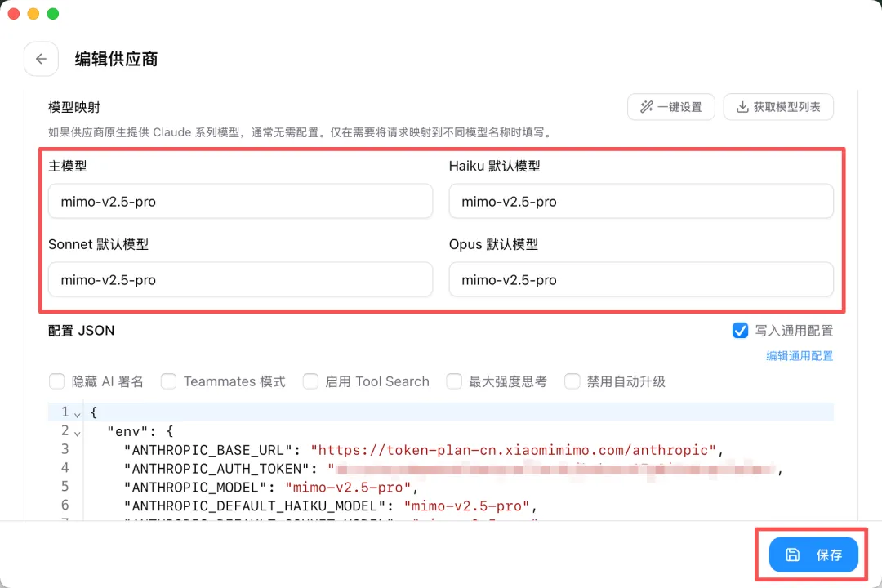Collapse JSON line 1 fold arrow
The image size is (882, 588).
78,413
